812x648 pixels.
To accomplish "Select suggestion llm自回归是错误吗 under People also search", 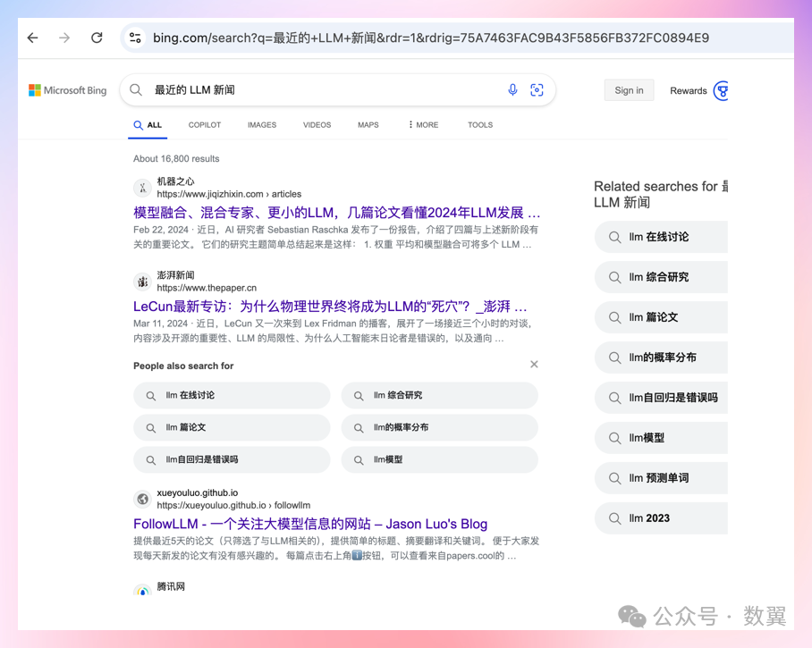I will [x=232, y=459].
